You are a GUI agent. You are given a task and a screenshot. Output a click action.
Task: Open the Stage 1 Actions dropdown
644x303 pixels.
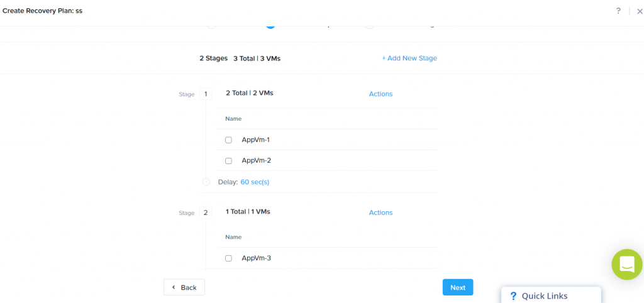[x=380, y=94]
